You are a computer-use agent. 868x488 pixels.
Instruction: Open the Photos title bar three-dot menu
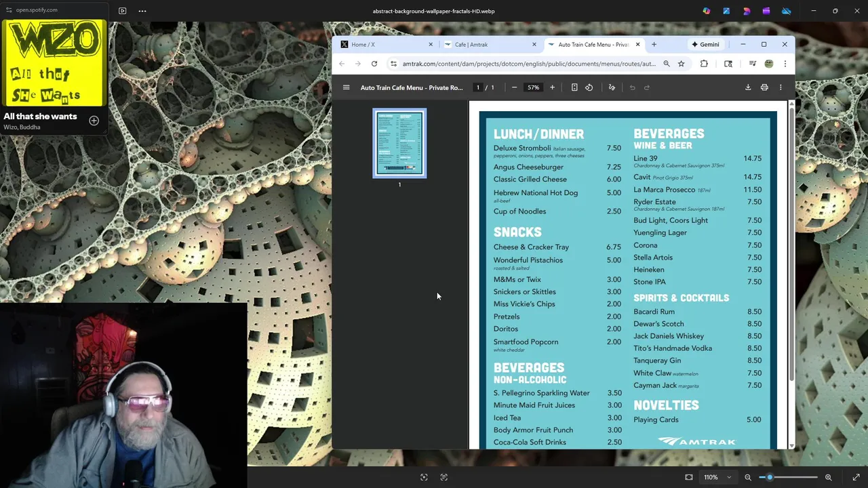click(x=142, y=11)
